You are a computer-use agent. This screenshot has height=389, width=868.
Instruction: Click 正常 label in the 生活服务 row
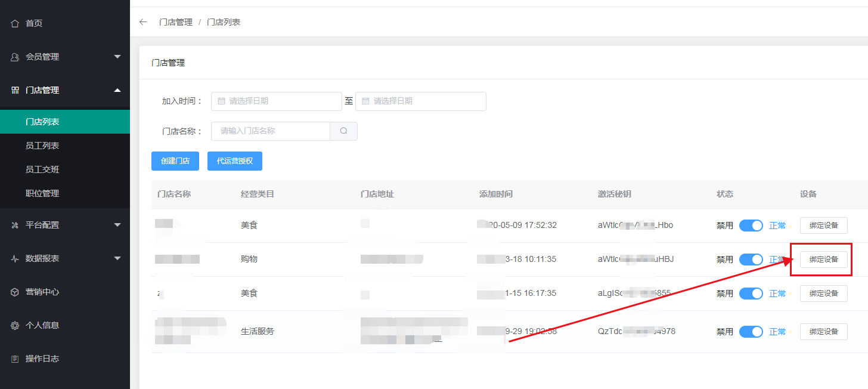click(x=777, y=332)
